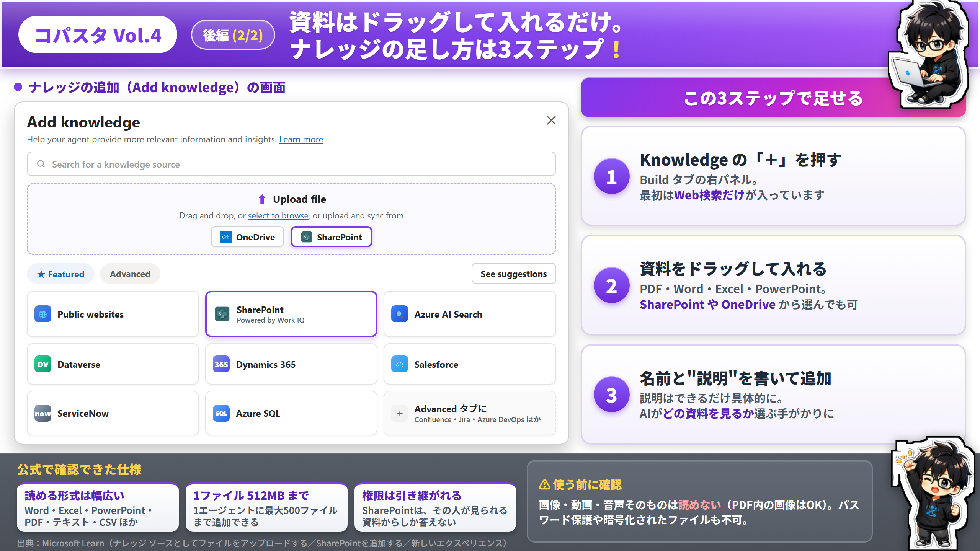This screenshot has width=980, height=551.
Task: Click the '1ファイル 512MB まで' card
Action: point(266,508)
